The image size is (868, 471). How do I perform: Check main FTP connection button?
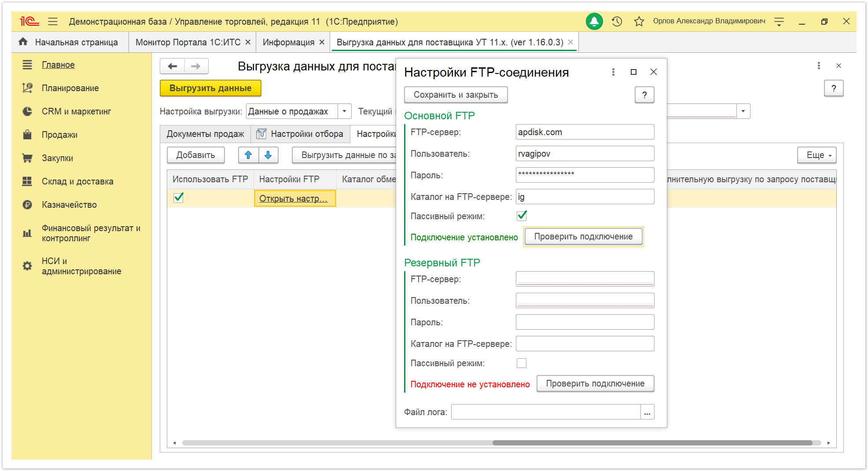[x=583, y=236]
